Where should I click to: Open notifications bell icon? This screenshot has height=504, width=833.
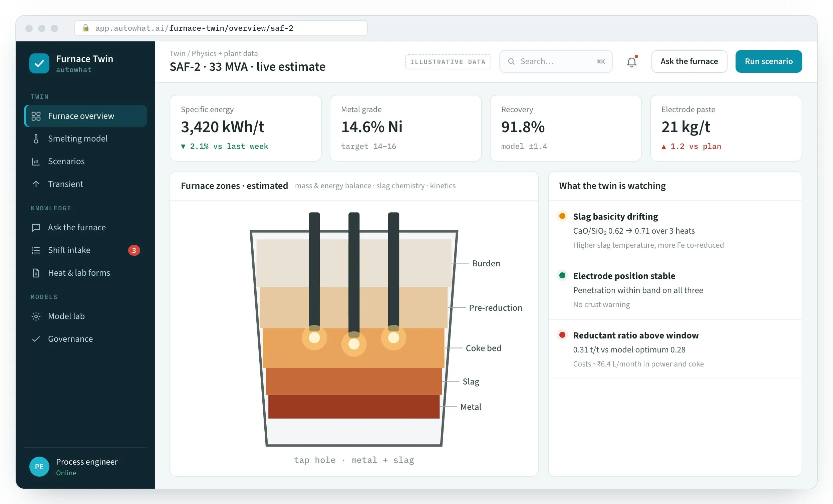(631, 61)
